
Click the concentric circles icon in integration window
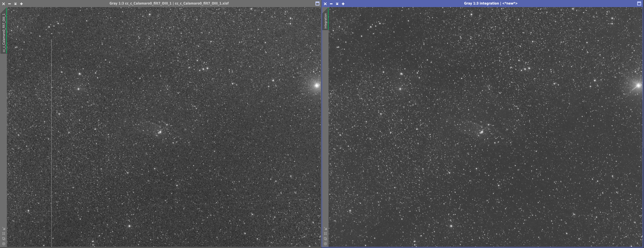[x=325, y=244]
